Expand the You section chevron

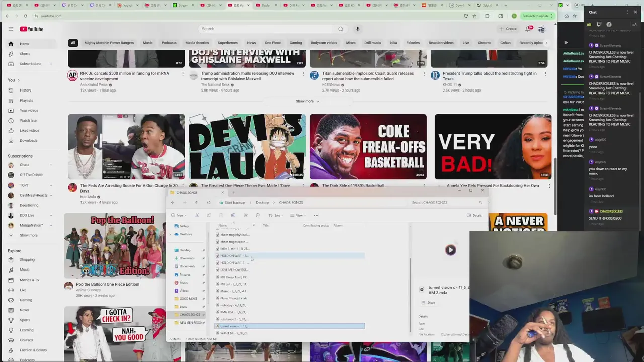coord(19,80)
